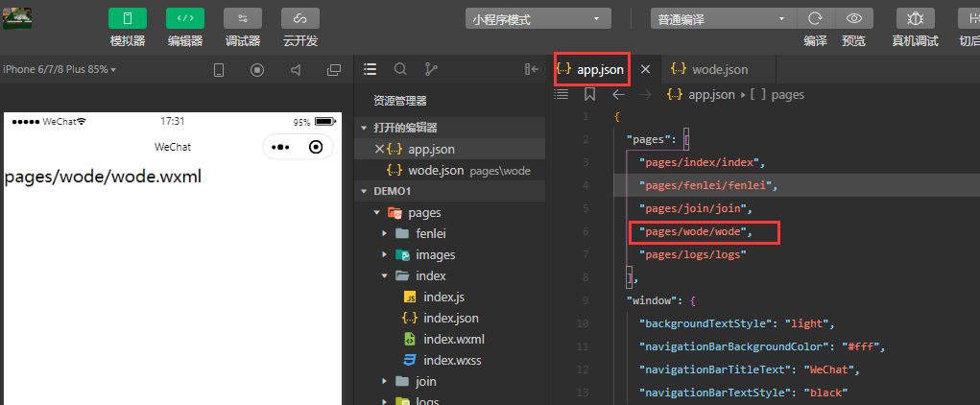Toggle the simulator panel button

point(128,19)
